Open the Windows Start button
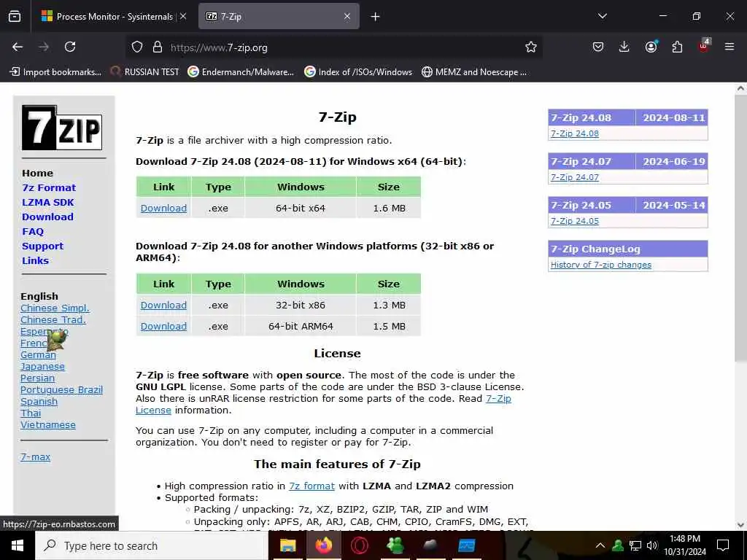The width and height of the screenshot is (747, 560). coord(18,545)
